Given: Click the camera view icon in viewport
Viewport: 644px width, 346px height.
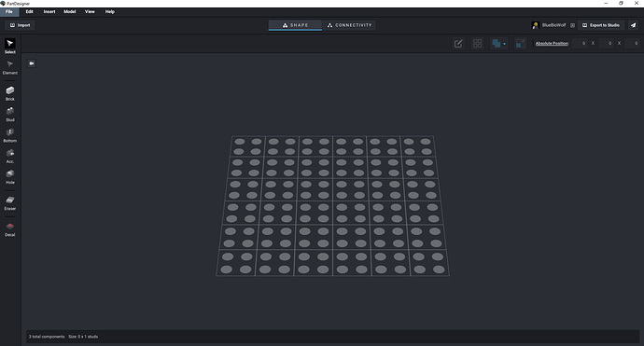Looking at the screenshot, I should pyautogui.click(x=32, y=63).
